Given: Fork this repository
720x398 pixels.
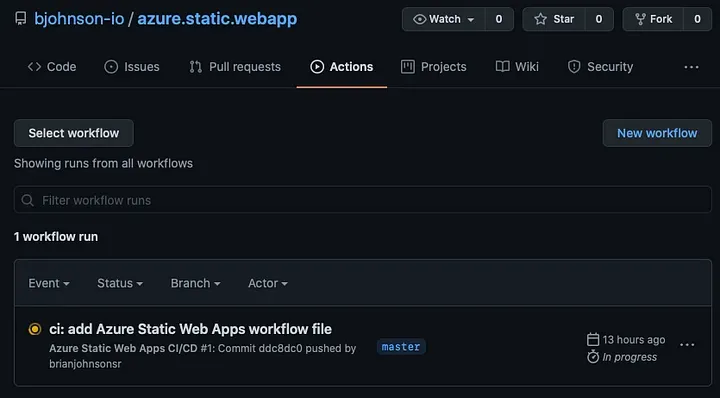Looking at the screenshot, I should point(653,19).
